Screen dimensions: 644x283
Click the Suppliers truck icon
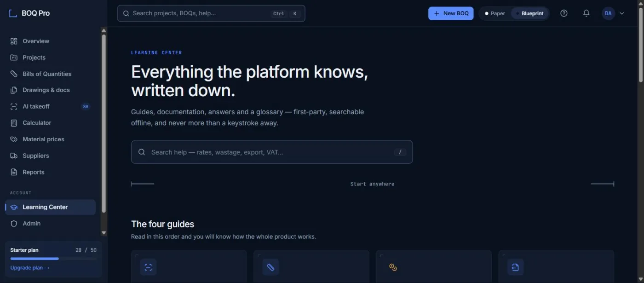pyautogui.click(x=14, y=156)
